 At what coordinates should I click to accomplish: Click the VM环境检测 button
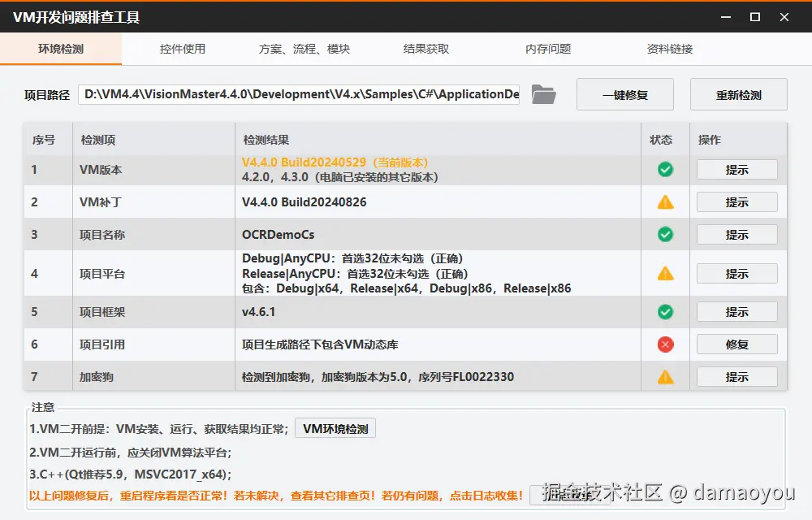(335, 428)
